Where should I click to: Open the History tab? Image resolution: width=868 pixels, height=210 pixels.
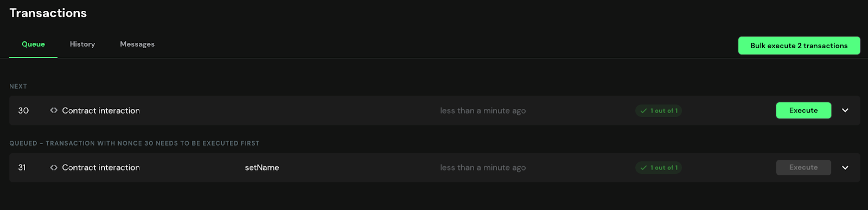click(82, 44)
